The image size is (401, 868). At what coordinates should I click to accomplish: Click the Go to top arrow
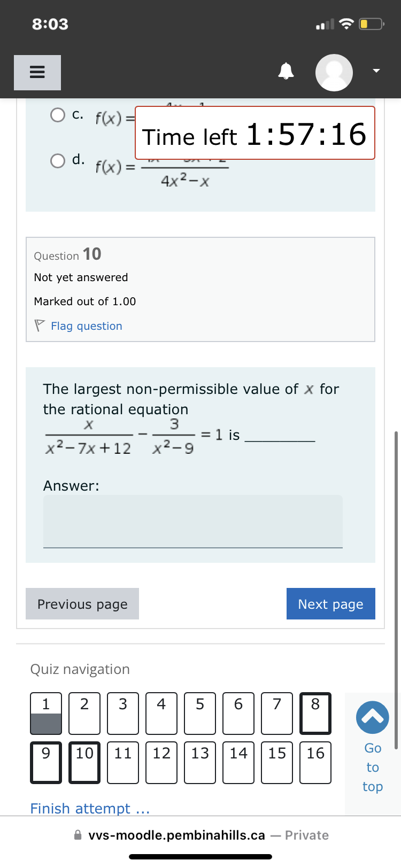[x=372, y=717]
